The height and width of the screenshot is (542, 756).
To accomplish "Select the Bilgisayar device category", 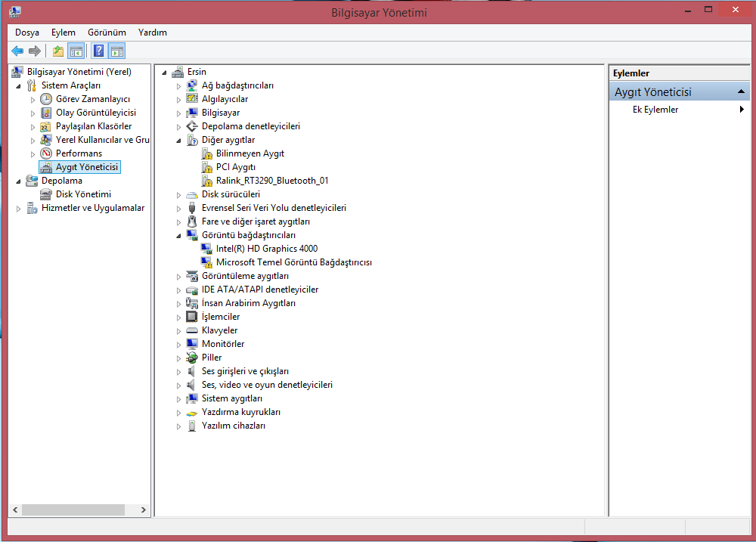I will [220, 113].
